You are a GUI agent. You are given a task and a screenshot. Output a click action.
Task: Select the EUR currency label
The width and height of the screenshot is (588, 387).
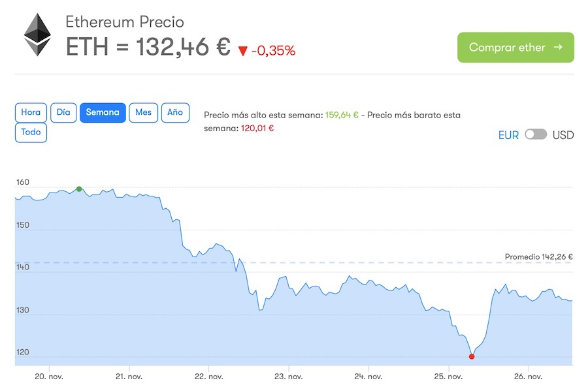(508, 135)
